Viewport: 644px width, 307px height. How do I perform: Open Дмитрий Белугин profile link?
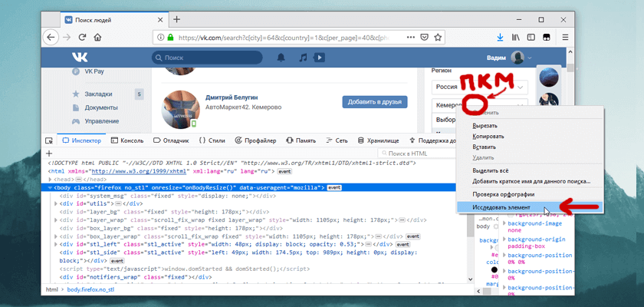232,97
